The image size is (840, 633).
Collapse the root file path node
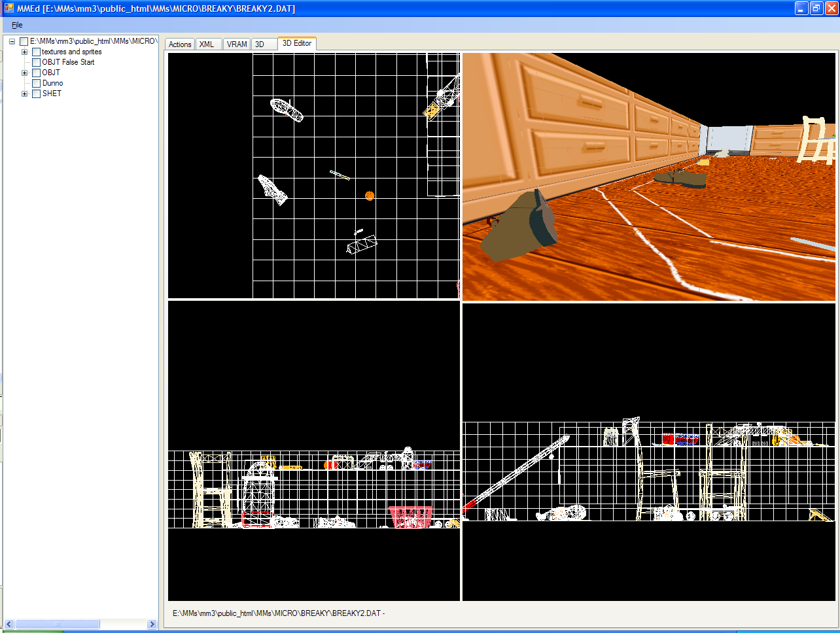click(12, 41)
